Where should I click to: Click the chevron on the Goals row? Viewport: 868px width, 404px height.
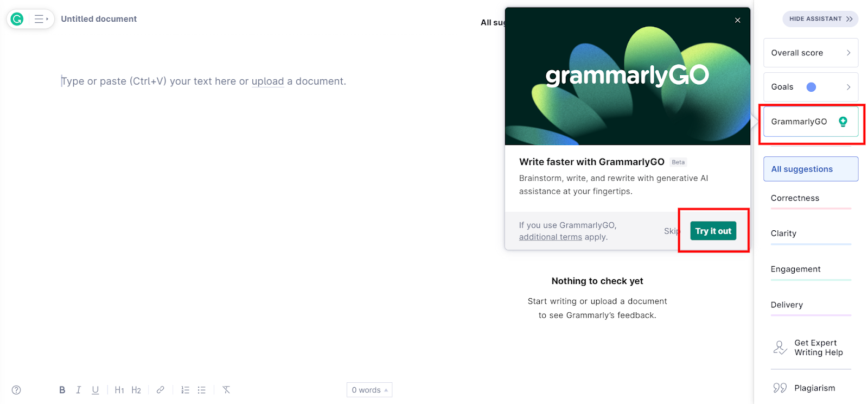pyautogui.click(x=848, y=87)
